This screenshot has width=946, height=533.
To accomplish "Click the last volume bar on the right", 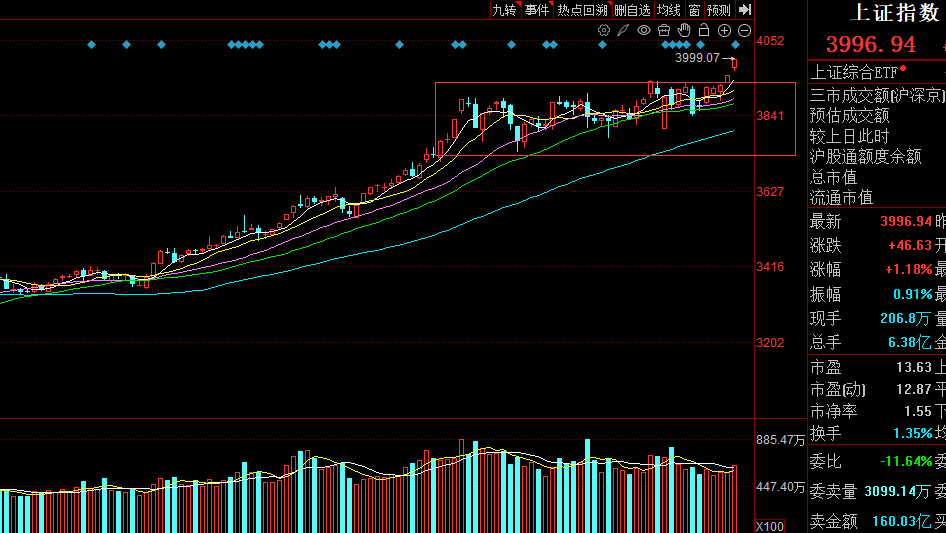I will 734,499.
